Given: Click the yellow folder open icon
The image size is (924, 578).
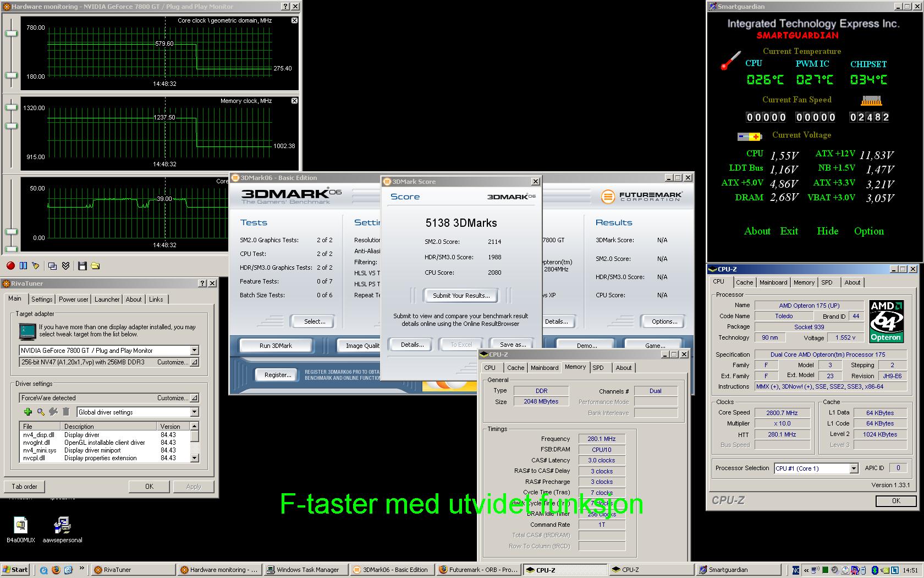Looking at the screenshot, I should [95, 266].
